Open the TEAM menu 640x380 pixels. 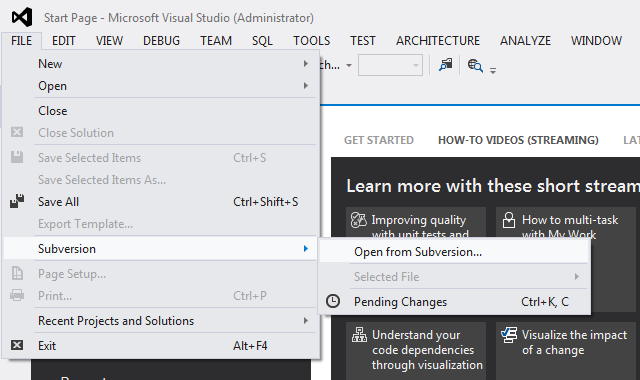point(216,41)
